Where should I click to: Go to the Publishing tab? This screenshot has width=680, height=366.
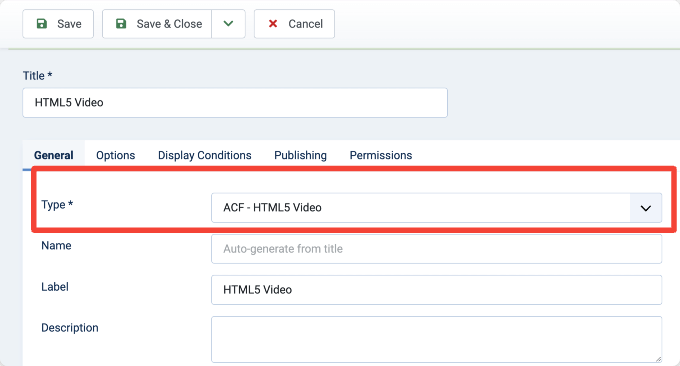click(301, 155)
